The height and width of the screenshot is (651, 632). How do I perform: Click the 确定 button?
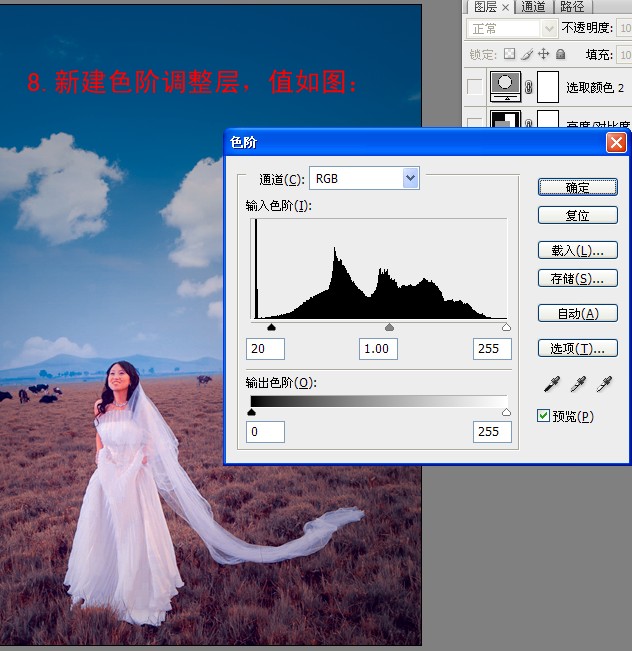pos(578,188)
